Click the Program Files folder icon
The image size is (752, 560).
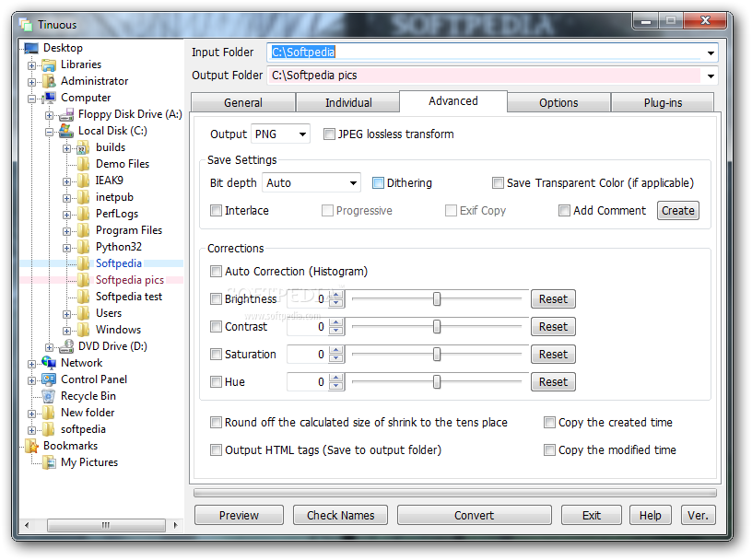83,230
